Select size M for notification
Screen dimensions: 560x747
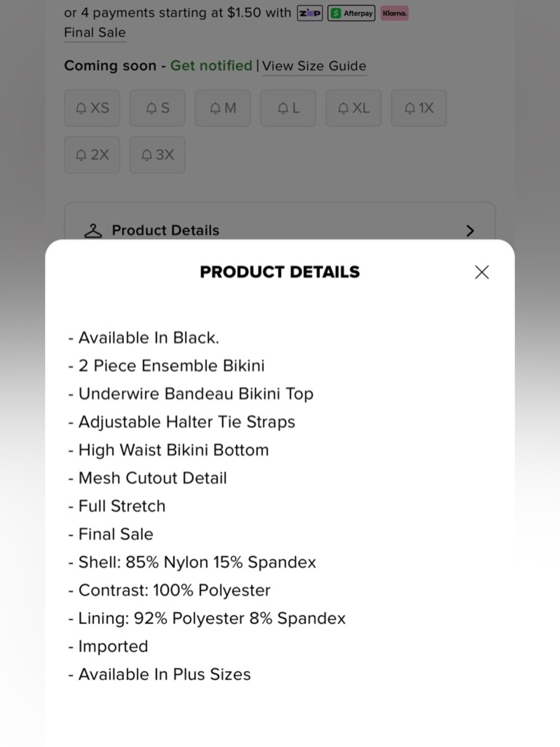pyautogui.click(x=223, y=108)
